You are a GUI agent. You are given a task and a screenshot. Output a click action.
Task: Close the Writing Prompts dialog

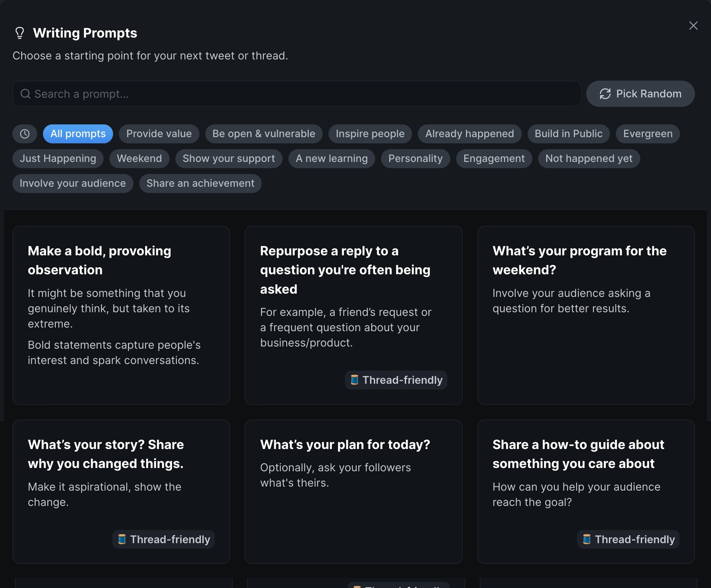[x=693, y=26]
